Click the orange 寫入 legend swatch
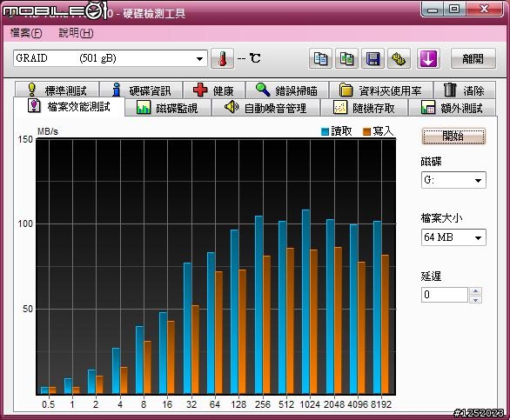Viewport: 510px width, 420px height. 366,131
